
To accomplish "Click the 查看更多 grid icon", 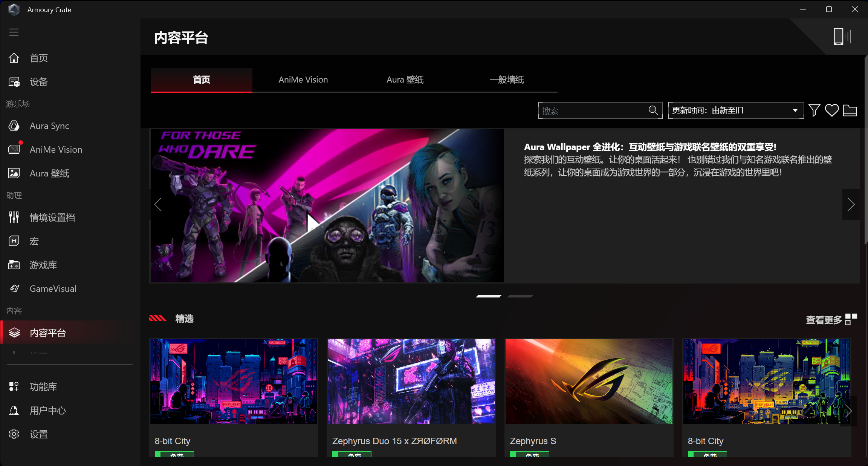I will point(851,319).
